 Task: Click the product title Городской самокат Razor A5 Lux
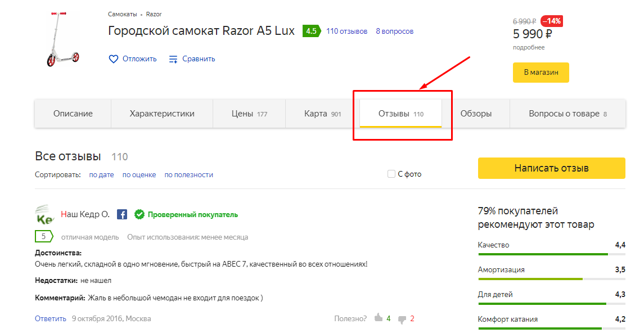(201, 31)
